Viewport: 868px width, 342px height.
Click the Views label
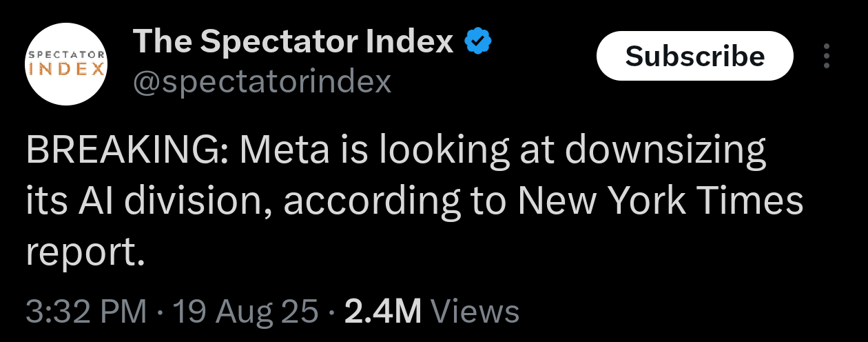click(478, 311)
